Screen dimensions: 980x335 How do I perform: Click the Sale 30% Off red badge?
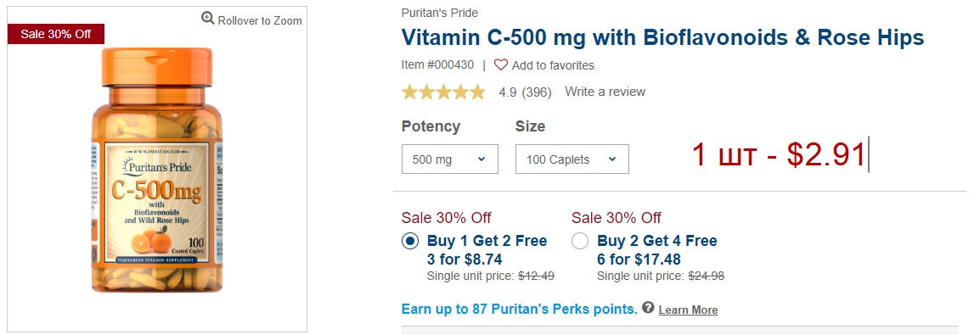(56, 34)
